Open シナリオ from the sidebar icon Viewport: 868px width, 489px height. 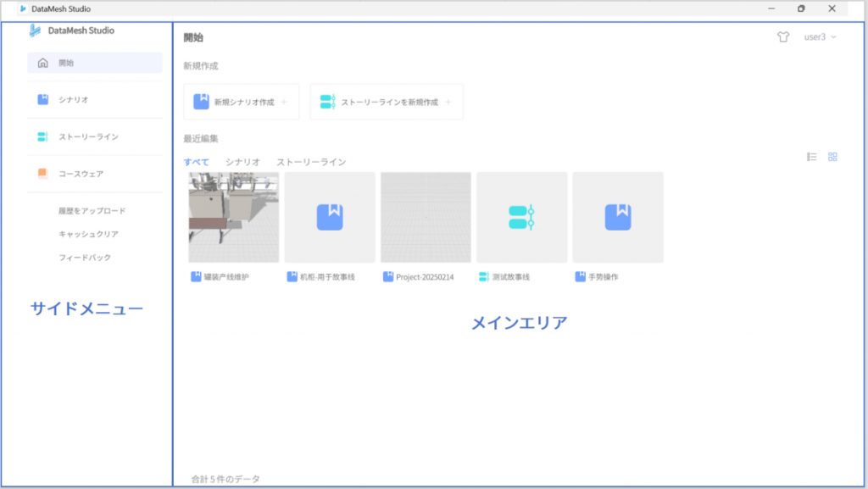43,100
